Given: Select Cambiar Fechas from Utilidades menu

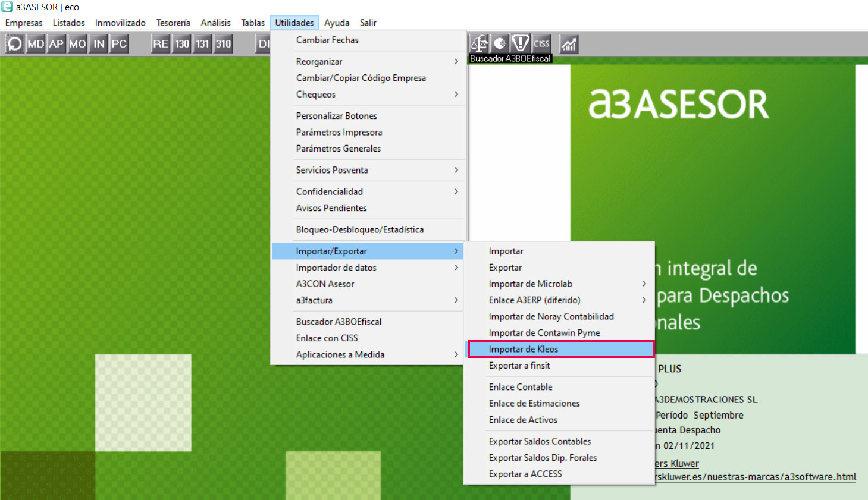Looking at the screenshot, I should (x=369, y=40).
